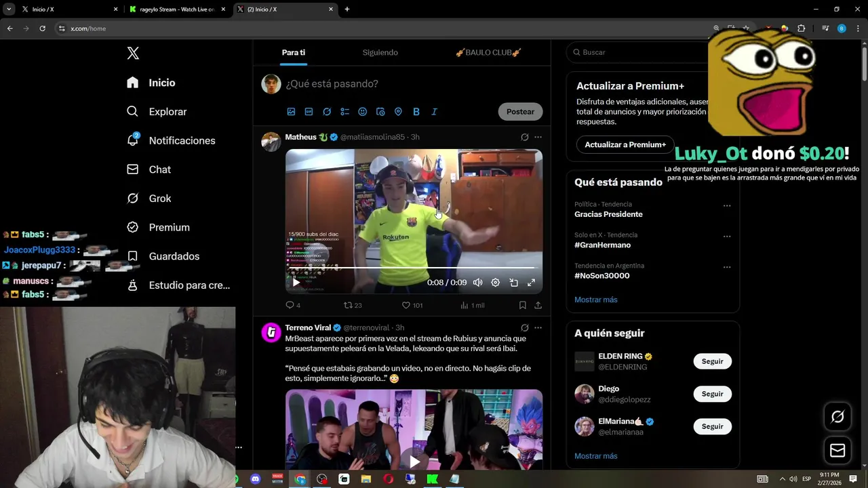Click Mostrar más under trends
This screenshot has height=488, width=868.
coord(596,300)
